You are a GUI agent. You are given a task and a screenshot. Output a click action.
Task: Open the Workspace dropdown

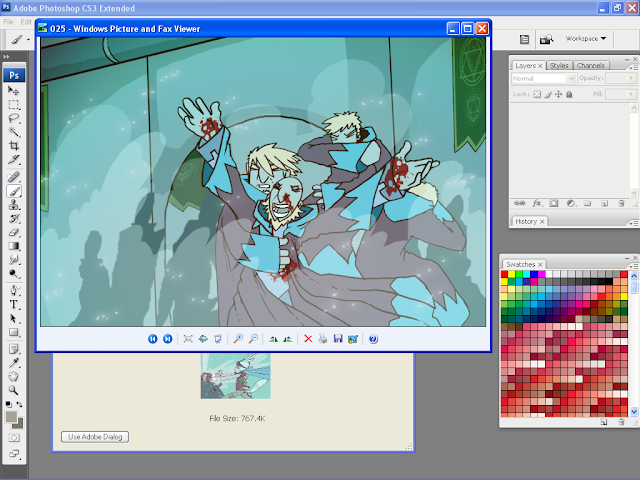pyautogui.click(x=586, y=38)
